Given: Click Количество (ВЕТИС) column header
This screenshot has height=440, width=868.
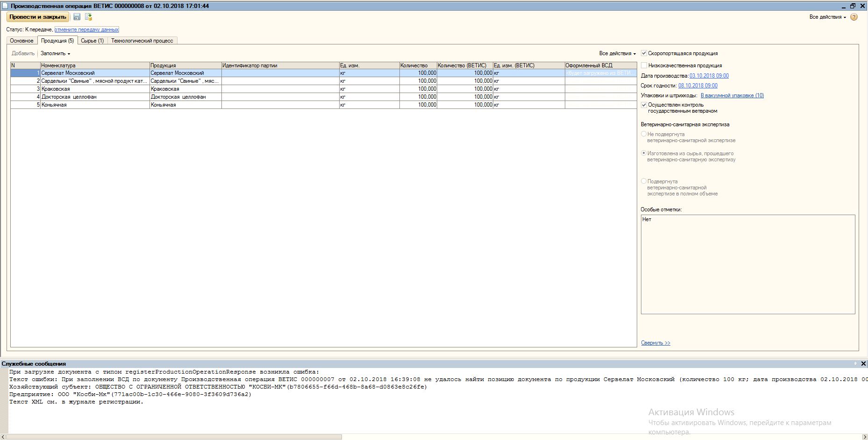Looking at the screenshot, I should point(465,65).
